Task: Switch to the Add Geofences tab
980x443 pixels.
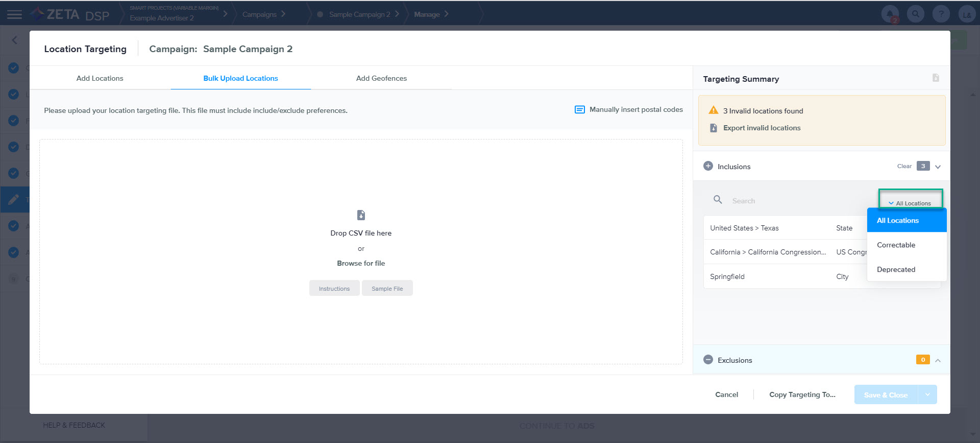Action: 381,78
